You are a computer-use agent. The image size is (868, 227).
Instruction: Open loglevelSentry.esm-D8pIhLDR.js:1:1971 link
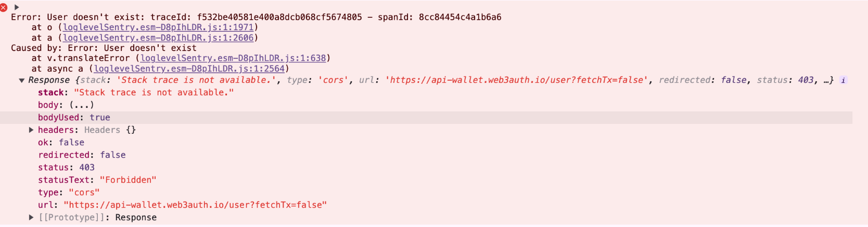158,27
